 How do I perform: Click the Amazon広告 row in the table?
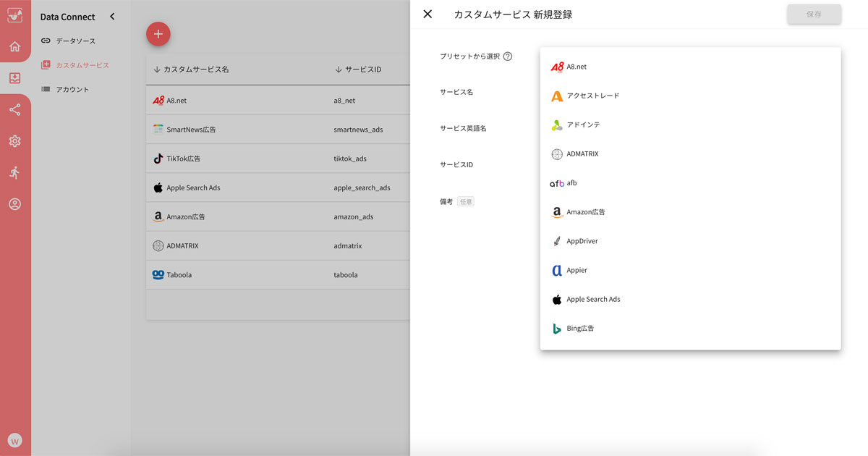(x=278, y=216)
